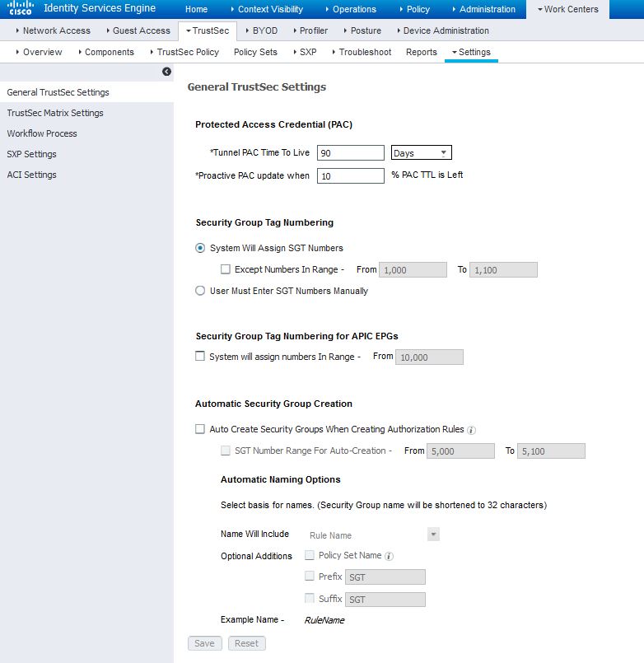Screen dimensions: 644x663
Task: Click the Except Range To field 1,100
Action: (503, 270)
